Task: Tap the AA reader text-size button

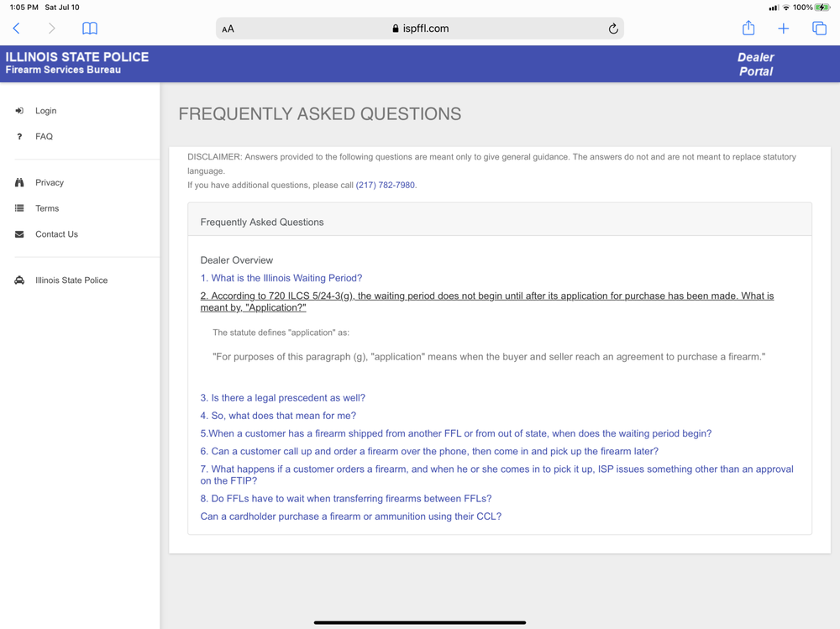Action: [x=228, y=29]
